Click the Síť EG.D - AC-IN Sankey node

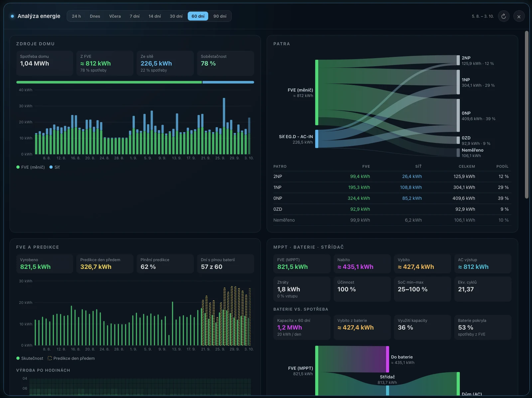[317, 139]
